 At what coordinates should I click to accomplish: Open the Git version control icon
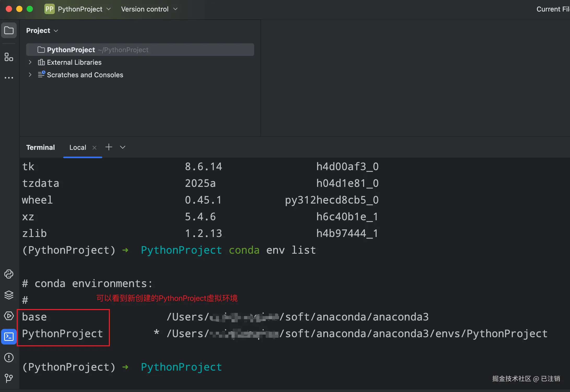(9, 378)
